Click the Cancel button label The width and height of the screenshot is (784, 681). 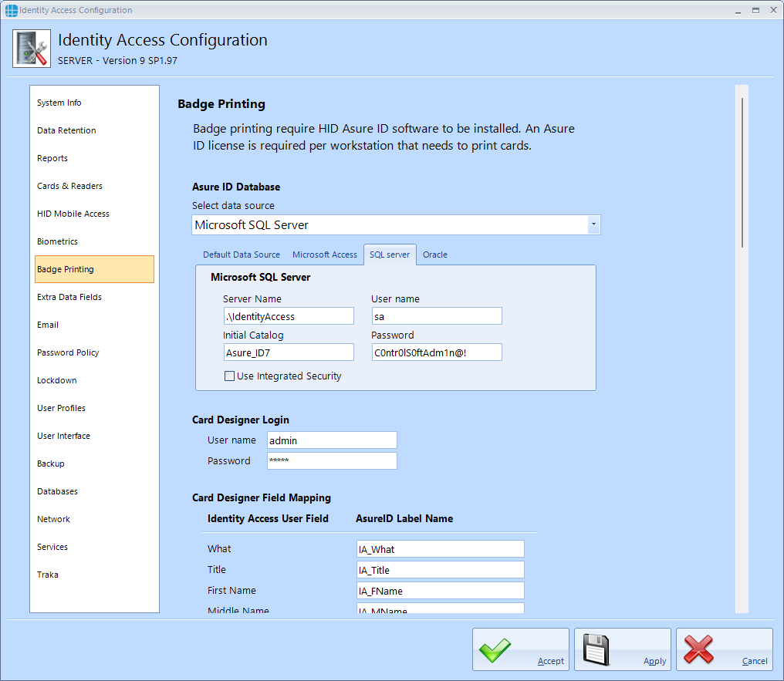[755, 661]
